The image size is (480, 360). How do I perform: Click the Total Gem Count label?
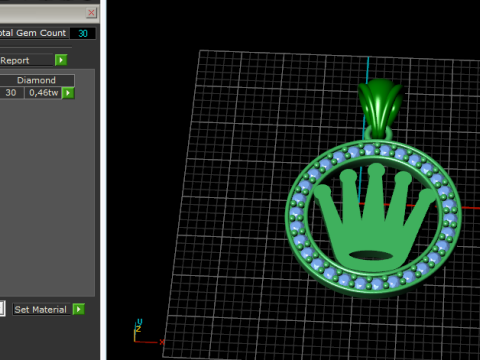click(x=33, y=33)
